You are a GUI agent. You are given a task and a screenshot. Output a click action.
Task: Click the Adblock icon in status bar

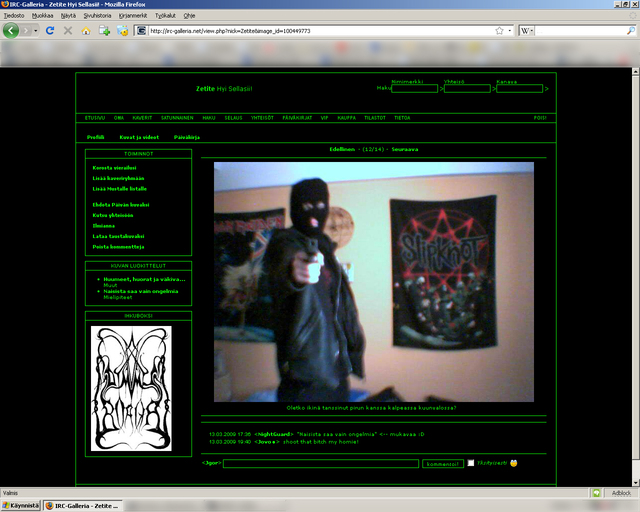[x=597, y=493]
